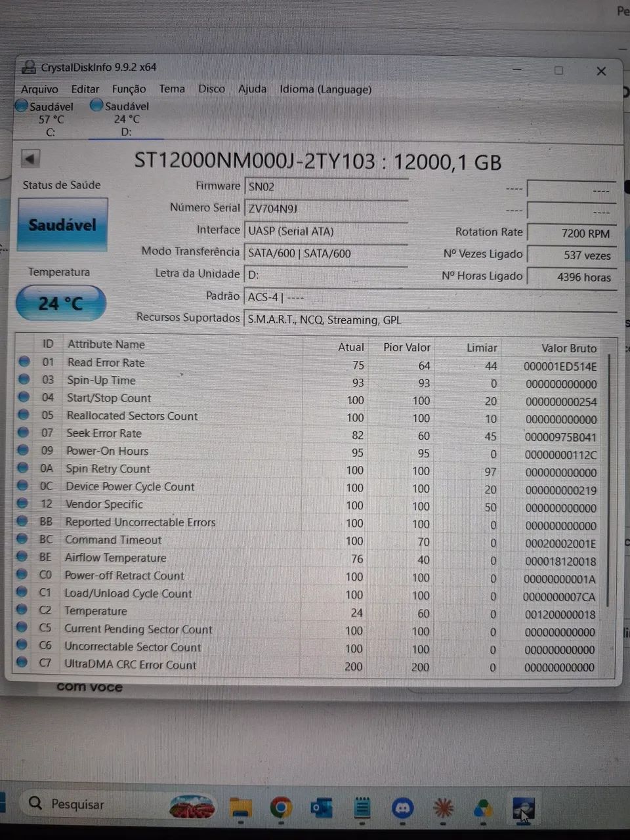Viewport: 630px width, 840px height.
Task: Select the Temperature attribute name in table
Action: tap(96, 611)
